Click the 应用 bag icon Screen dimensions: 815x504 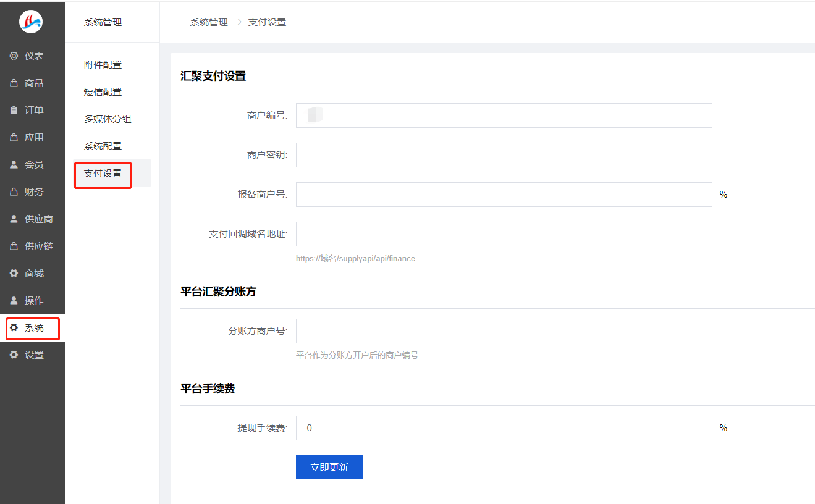click(14, 138)
